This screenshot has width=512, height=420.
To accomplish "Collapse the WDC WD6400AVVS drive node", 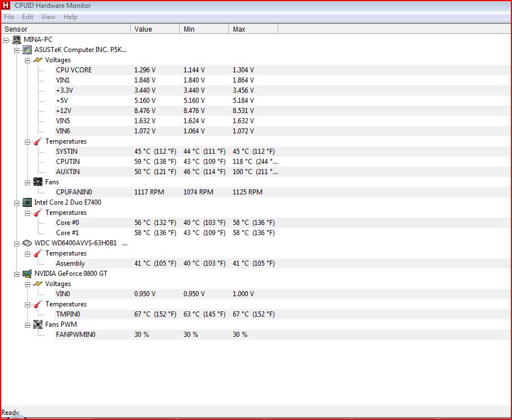I will (x=16, y=243).
